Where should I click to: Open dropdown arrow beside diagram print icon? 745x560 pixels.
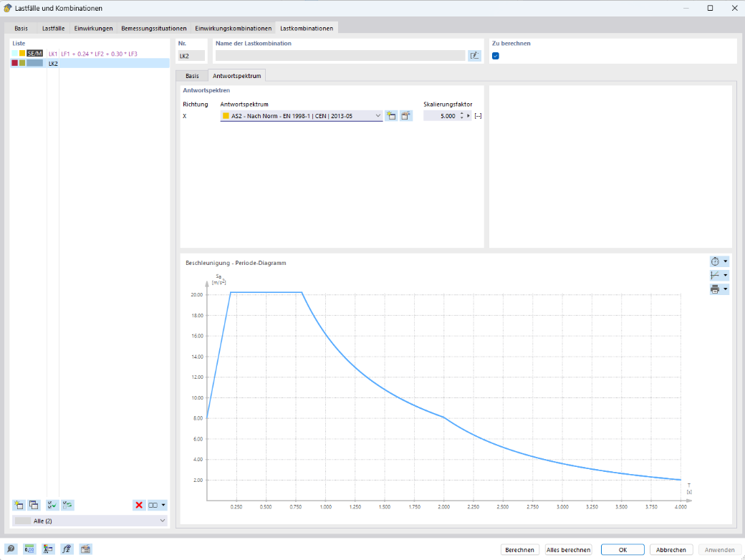tap(726, 289)
